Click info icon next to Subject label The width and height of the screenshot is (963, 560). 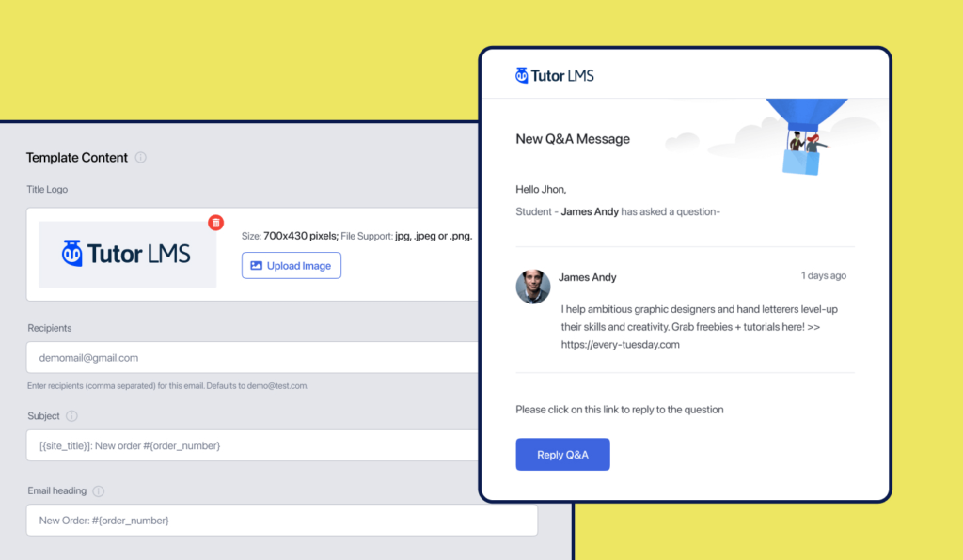pos(72,416)
